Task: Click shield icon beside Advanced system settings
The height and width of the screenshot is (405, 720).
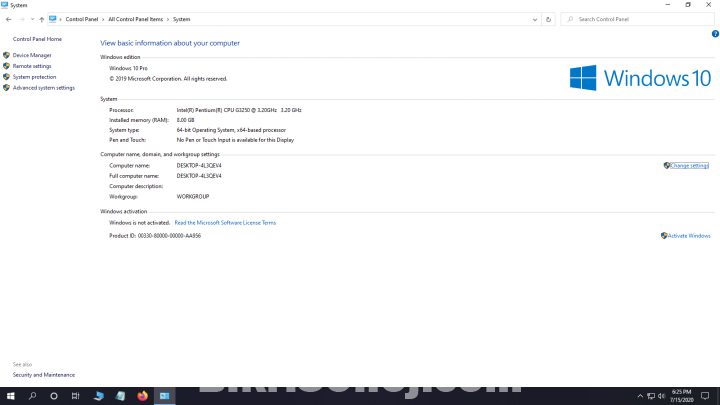Action: click(x=6, y=88)
